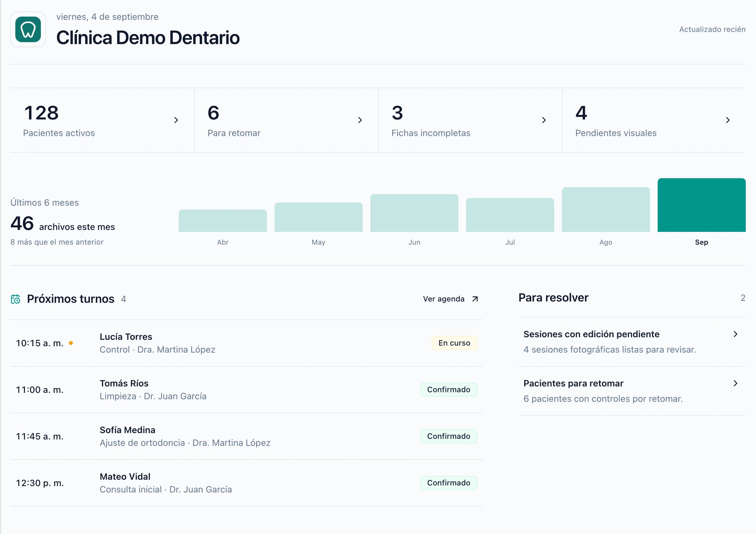The width and height of the screenshot is (756, 534).
Task: Click '6 pacientes con controles por retomar.'
Action: click(x=603, y=399)
